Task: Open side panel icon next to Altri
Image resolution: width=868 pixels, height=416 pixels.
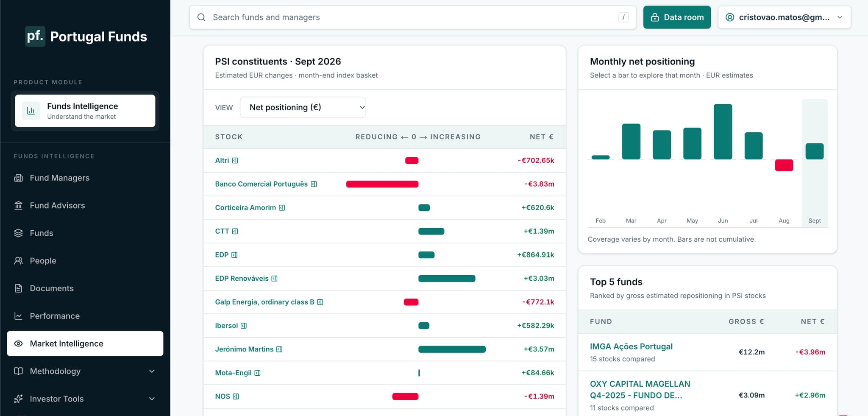Action: pos(235,160)
